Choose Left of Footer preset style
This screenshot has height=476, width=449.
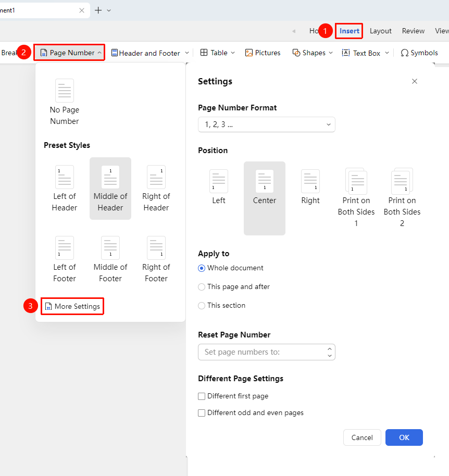point(65,259)
